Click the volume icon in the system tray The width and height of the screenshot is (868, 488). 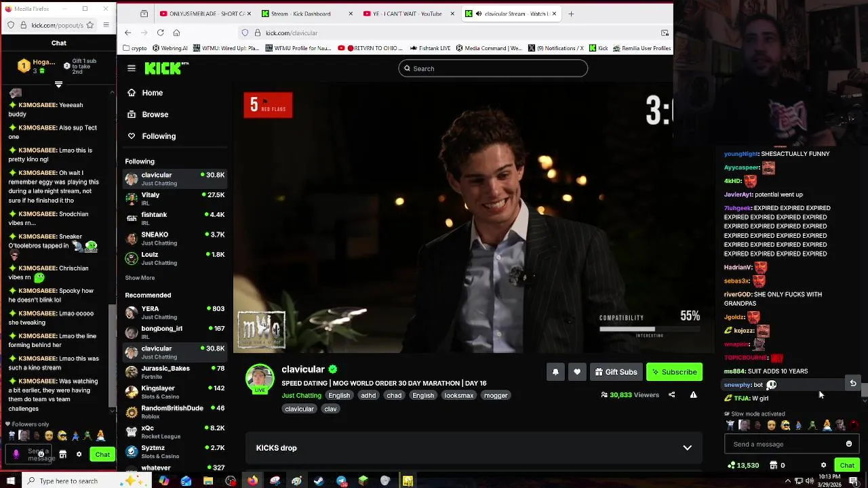[x=810, y=481]
